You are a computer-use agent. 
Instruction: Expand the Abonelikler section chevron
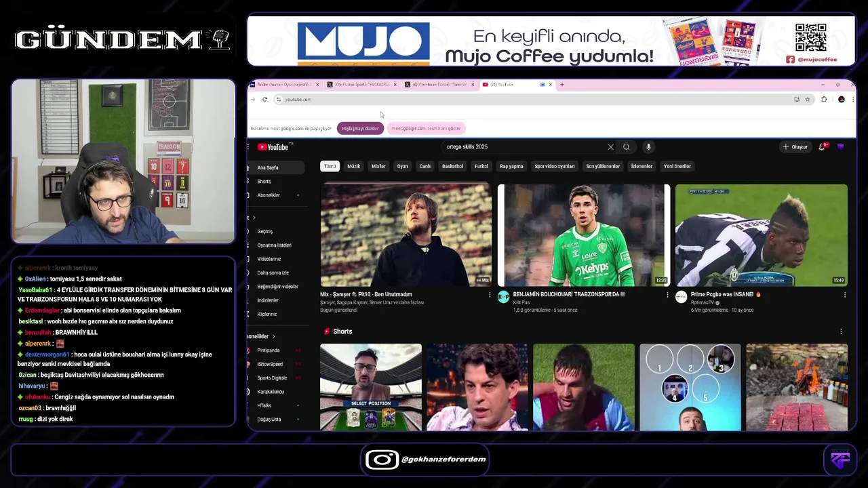pyautogui.click(x=274, y=336)
